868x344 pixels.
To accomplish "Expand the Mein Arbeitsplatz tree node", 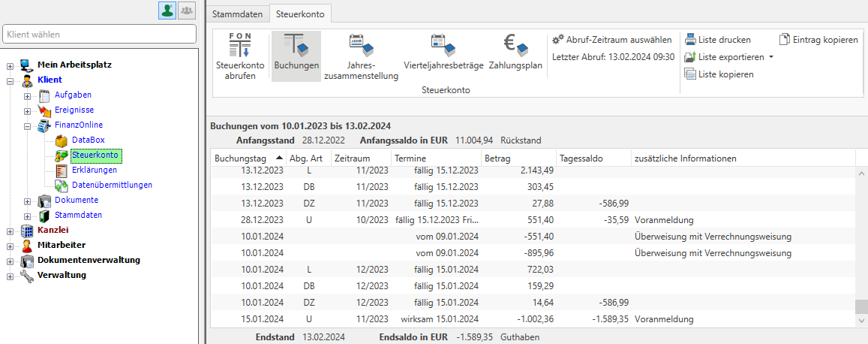I will tap(10, 65).
